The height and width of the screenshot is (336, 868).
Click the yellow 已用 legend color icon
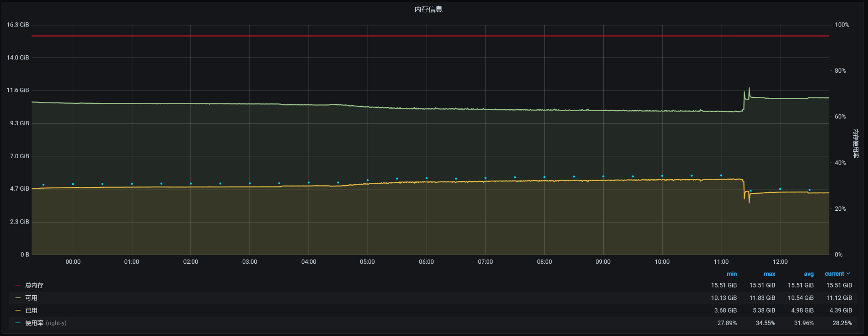click(x=18, y=310)
